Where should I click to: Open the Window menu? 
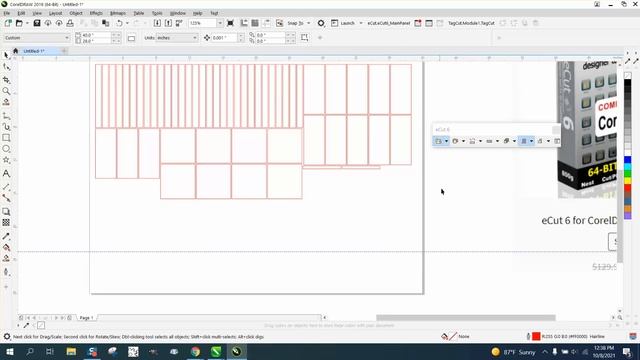(178, 13)
